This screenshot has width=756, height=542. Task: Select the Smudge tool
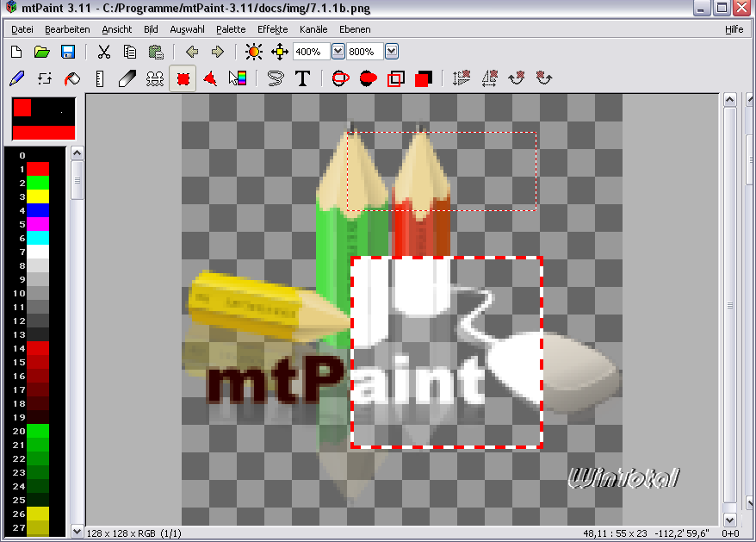click(x=127, y=78)
